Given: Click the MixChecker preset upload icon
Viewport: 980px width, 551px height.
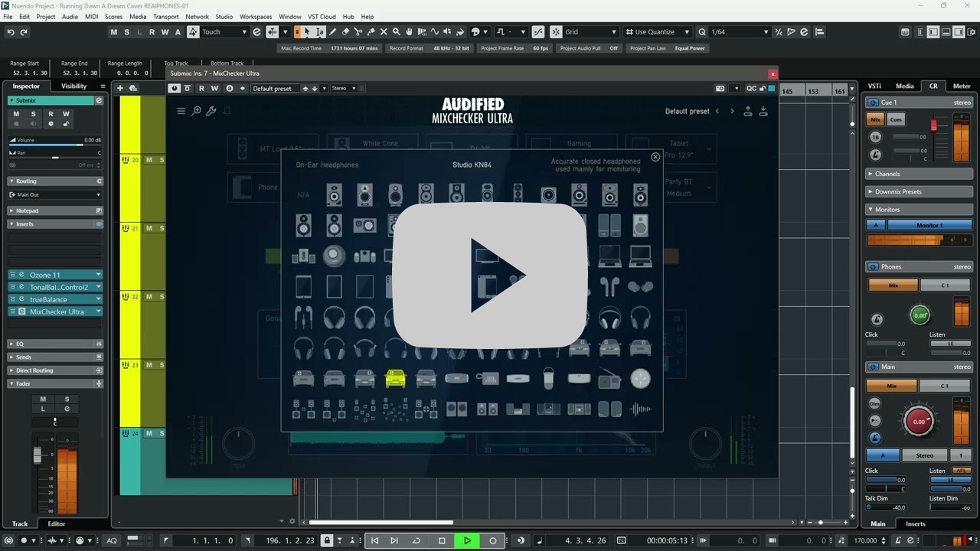Looking at the screenshot, I should tap(748, 111).
